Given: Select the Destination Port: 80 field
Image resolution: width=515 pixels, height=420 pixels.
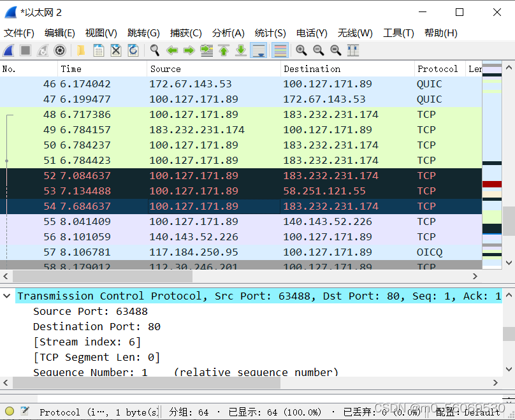Looking at the screenshot, I should [x=97, y=327].
